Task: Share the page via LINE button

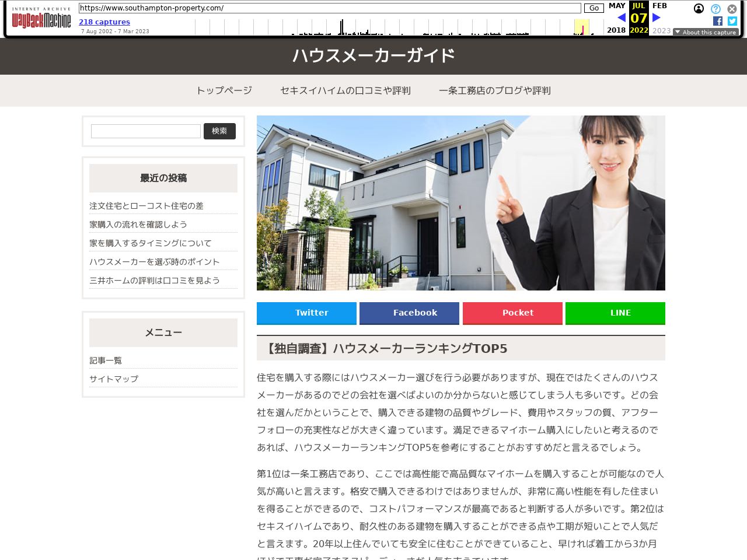Action: pyautogui.click(x=615, y=313)
